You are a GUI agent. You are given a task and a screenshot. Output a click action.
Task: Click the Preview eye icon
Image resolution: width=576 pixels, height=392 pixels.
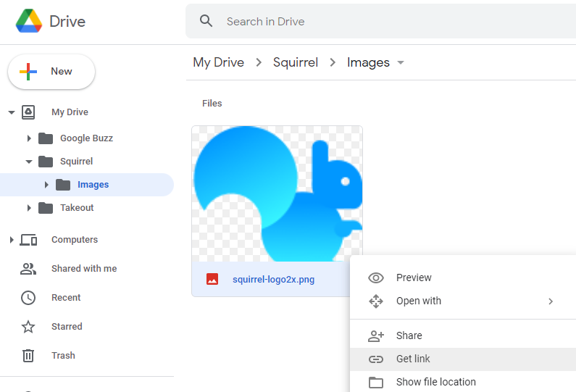tap(376, 278)
